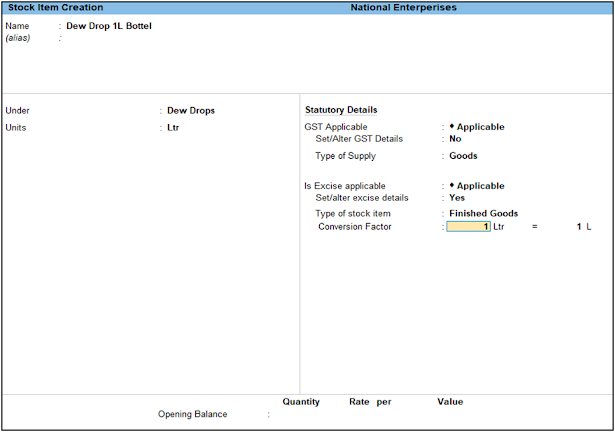The height and width of the screenshot is (432, 615).
Task: Click the 'Stock Item Creation' title
Action: coord(55,7)
